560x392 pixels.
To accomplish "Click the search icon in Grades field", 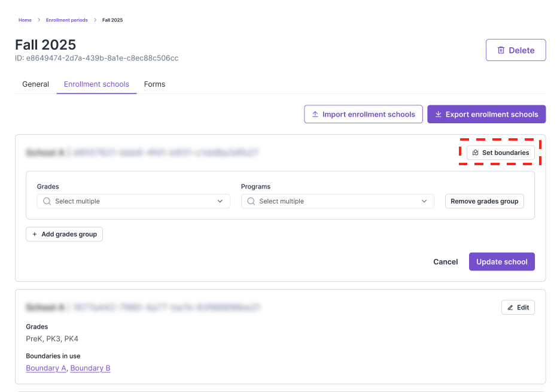I will 47,202.
